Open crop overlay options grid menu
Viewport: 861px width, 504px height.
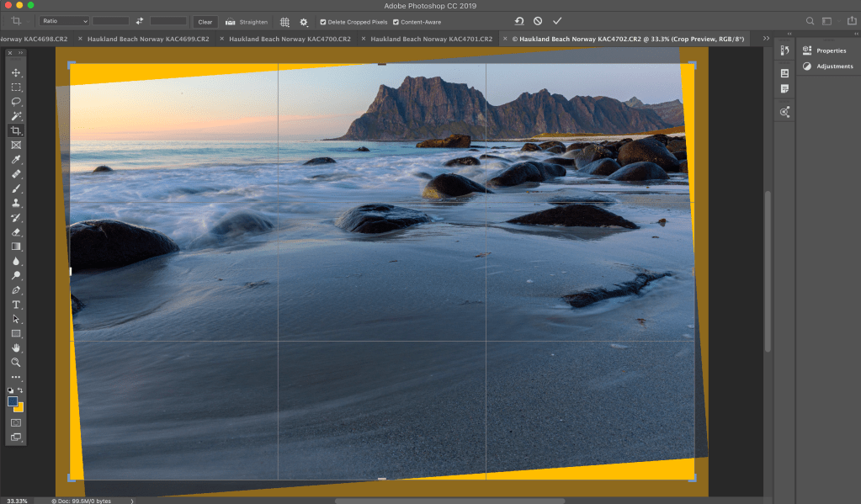(x=284, y=21)
